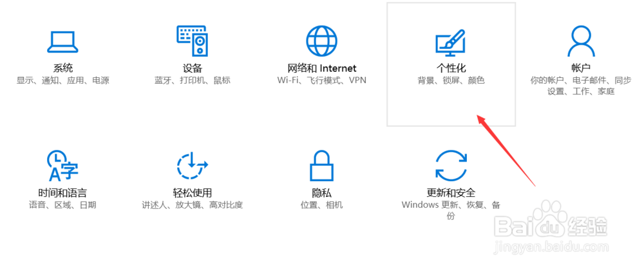Click Windows 更新、恢复、备份 description
This screenshot has width=644, height=269.
tap(451, 210)
